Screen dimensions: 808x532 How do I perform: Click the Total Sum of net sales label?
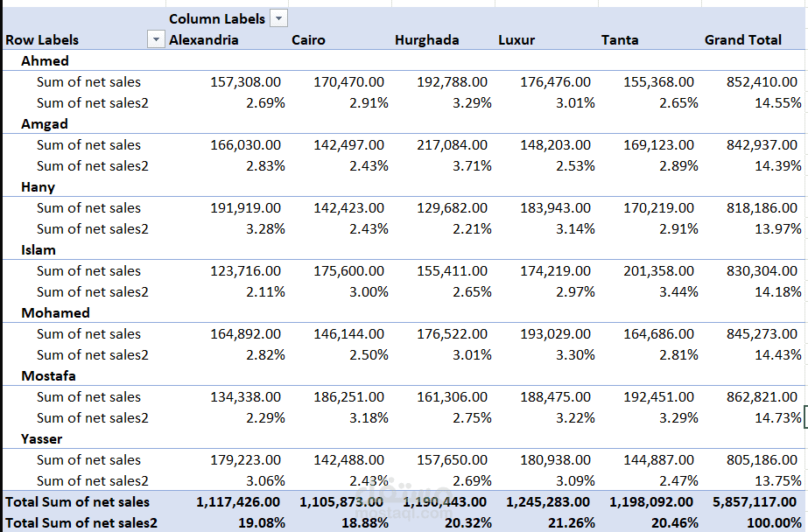pos(77,501)
